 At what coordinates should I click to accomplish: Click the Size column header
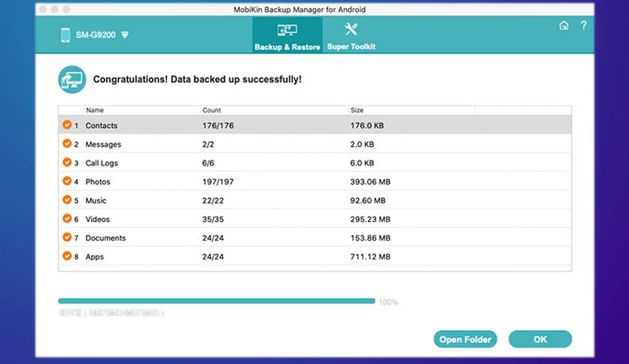357,111
